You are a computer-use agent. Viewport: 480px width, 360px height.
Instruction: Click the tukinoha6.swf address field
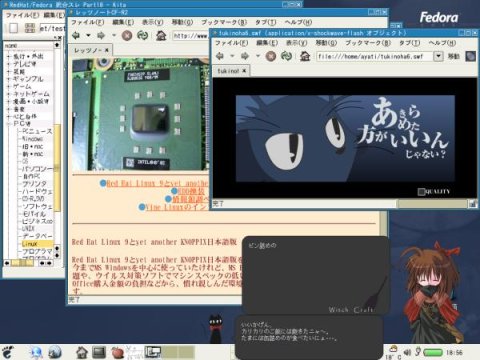pyautogui.click(x=375, y=56)
